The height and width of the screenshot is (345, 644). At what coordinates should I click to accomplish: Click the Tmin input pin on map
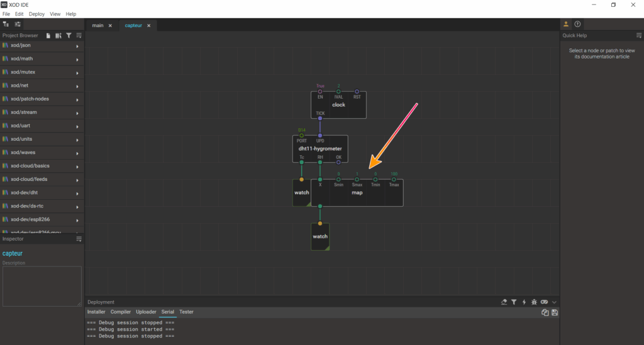375,180
